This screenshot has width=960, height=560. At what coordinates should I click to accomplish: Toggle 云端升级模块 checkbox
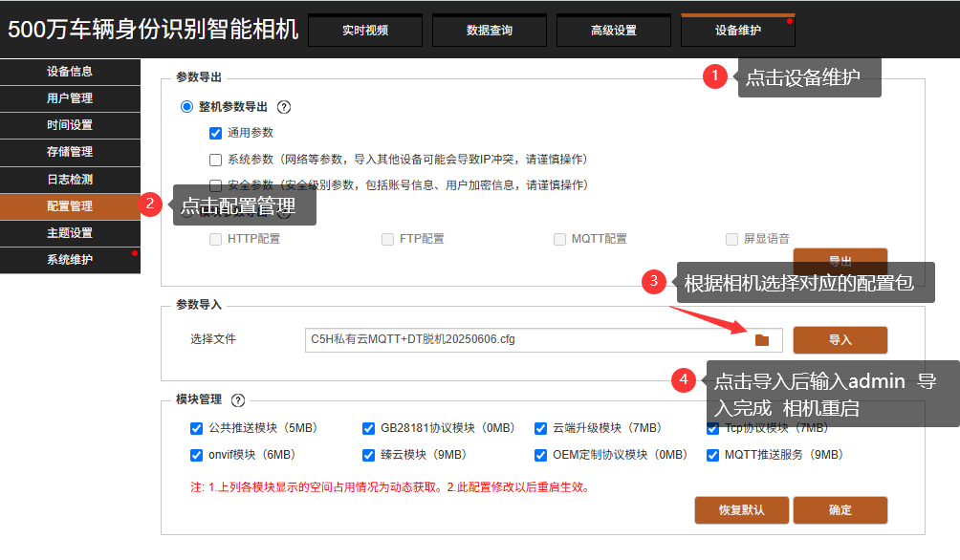point(540,428)
